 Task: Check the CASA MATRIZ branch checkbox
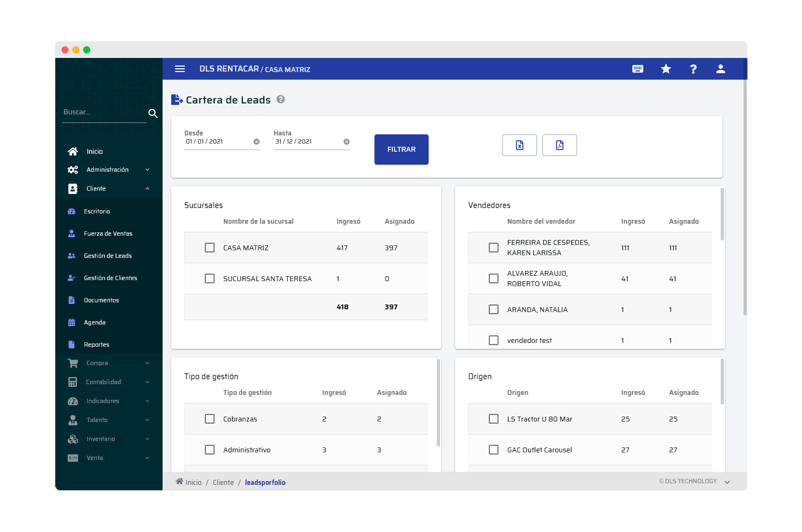pos(210,248)
